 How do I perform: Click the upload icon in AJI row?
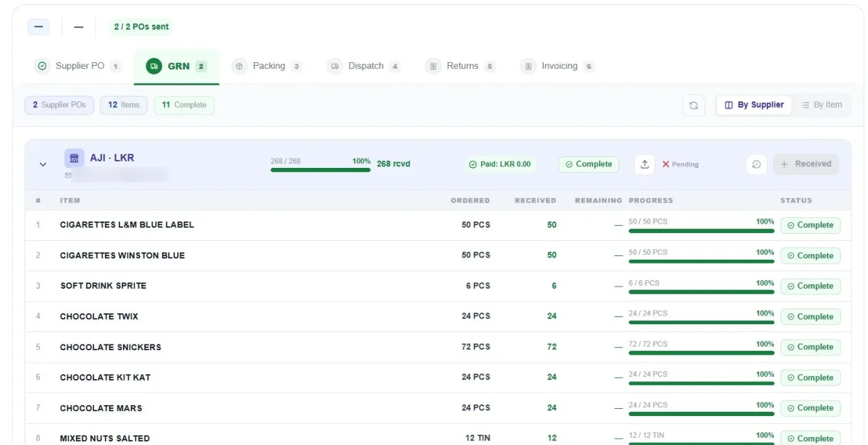tap(644, 164)
